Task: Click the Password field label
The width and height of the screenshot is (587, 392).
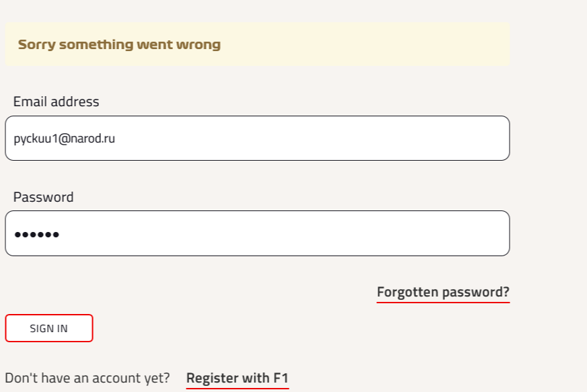Action: click(x=43, y=197)
